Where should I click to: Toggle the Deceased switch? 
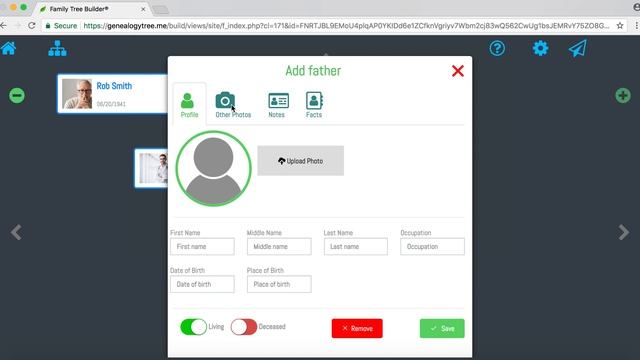[244, 327]
